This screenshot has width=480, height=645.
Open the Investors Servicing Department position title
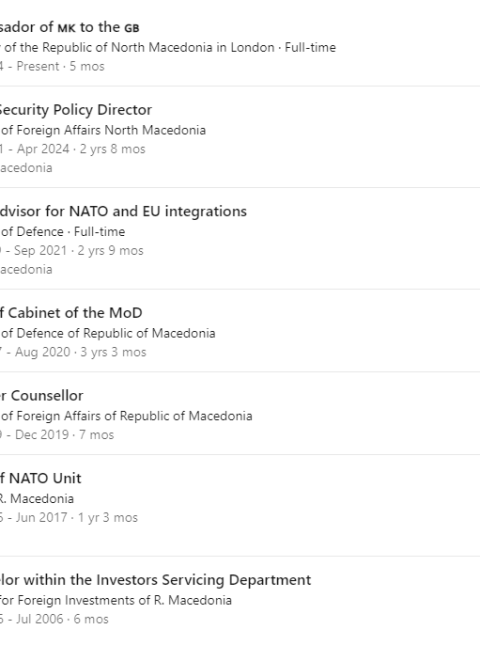pyautogui.click(x=155, y=580)
